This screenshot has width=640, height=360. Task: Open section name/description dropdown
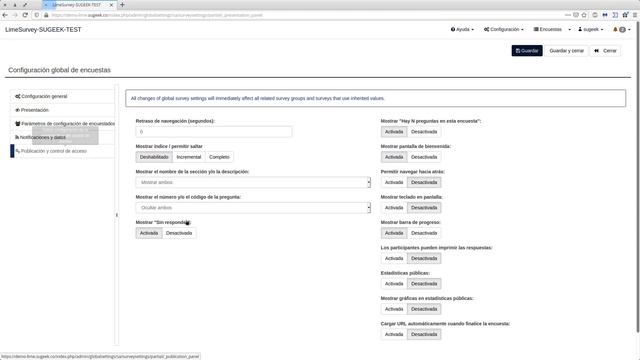tap(253, 182)
